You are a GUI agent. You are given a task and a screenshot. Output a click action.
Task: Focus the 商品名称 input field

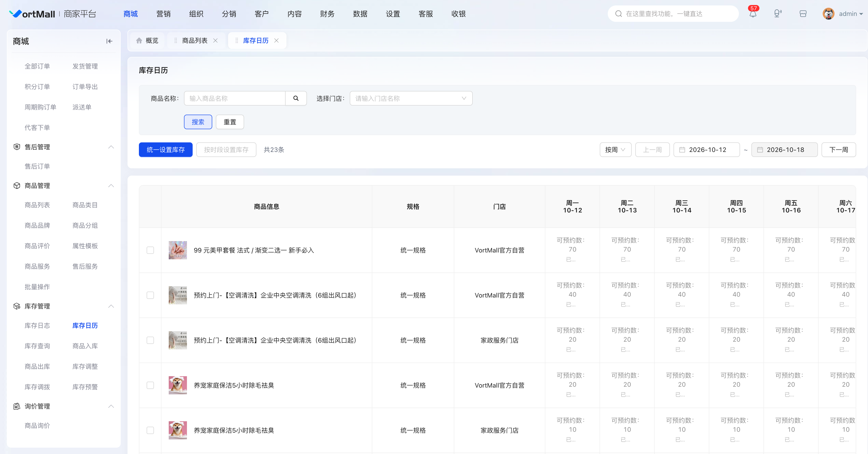coord(235,98)
